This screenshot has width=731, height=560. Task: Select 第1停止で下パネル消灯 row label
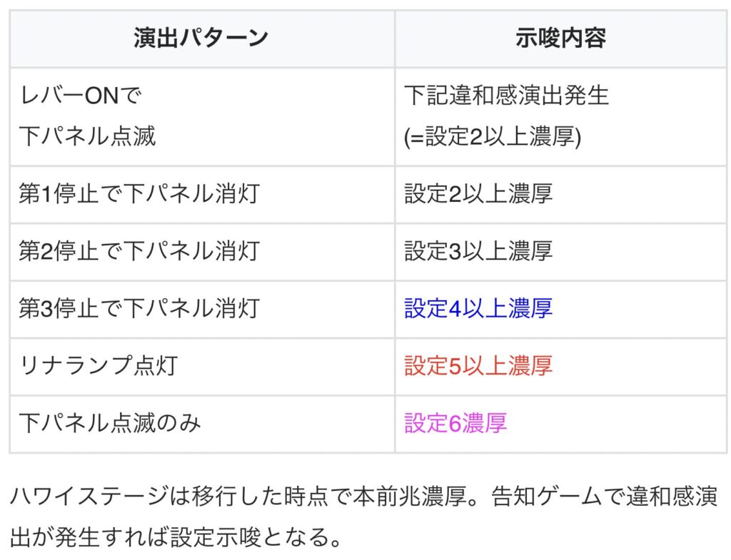coord(139,193)
